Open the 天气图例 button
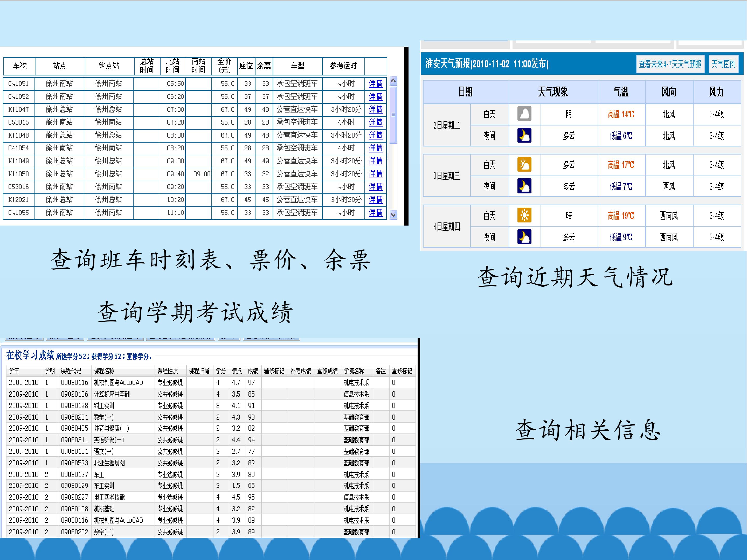747x560 pixels. (x=723, y=64)
